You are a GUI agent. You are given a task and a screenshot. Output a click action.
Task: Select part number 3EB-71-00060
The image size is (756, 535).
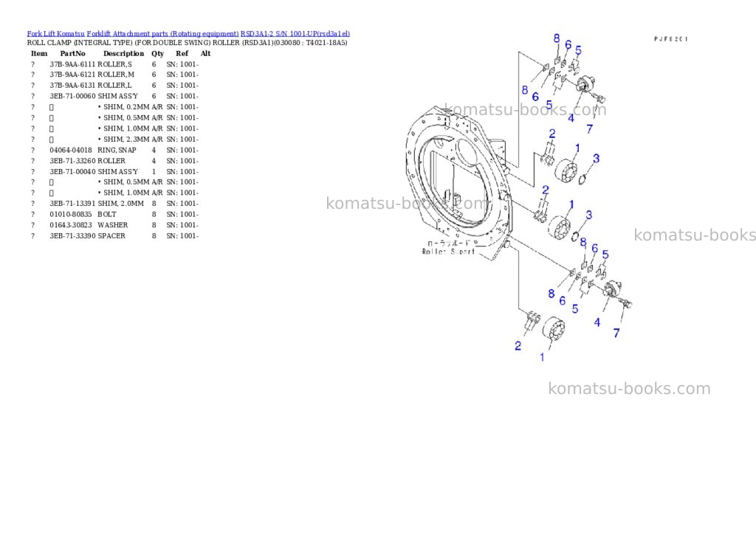(x=72, y=97)
